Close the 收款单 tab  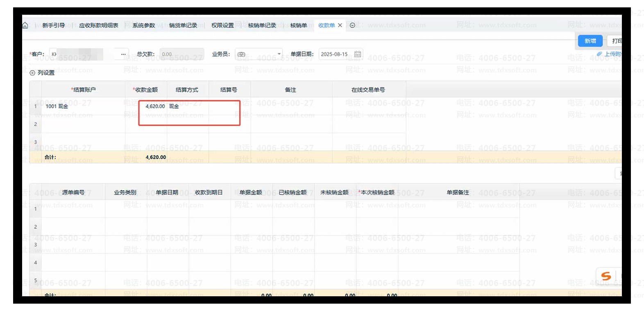click(x=340, y=25)
